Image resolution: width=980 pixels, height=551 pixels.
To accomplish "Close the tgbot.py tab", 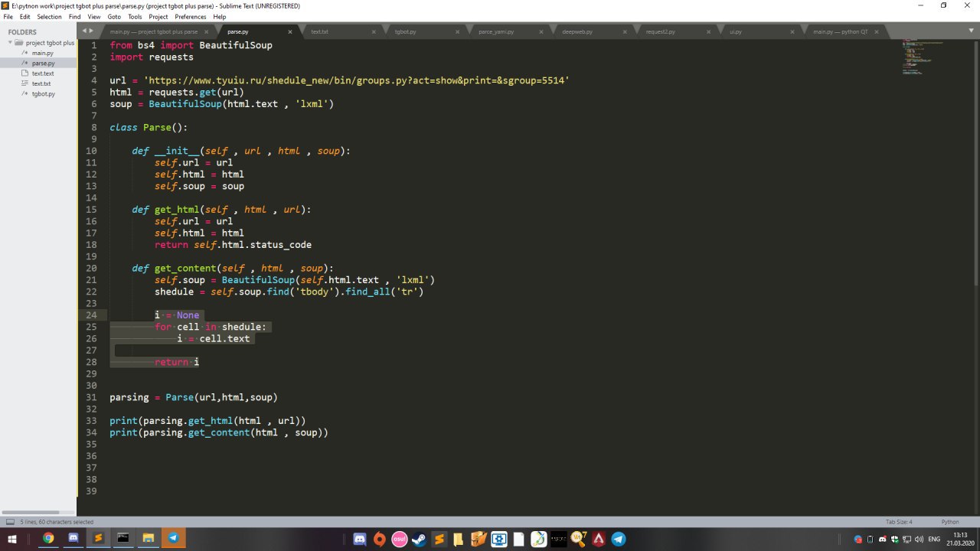I will click(457, 32).
